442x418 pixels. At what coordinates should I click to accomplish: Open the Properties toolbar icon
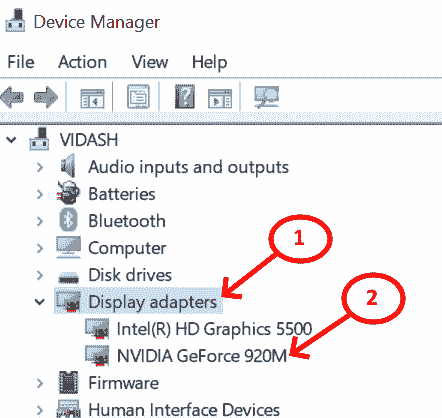point(138,97)
